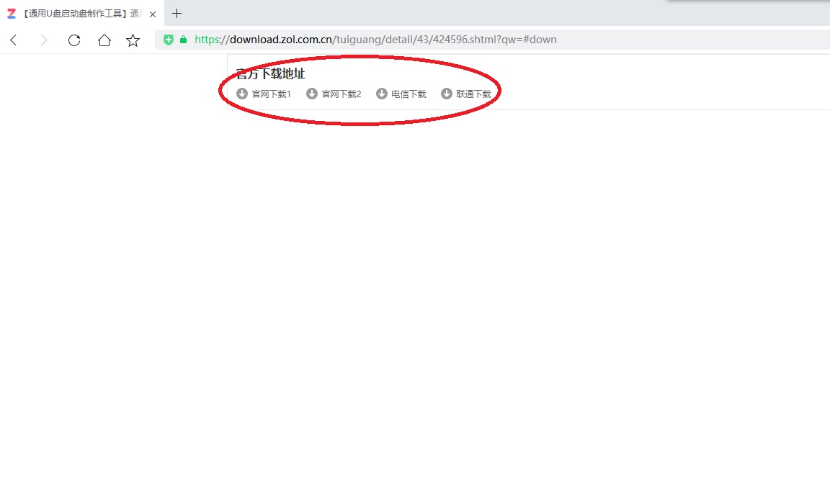This screenshot has width=830, height=504.
Task: Click download arrow icon beside 联通下载
Action: [x=447, y=94]
